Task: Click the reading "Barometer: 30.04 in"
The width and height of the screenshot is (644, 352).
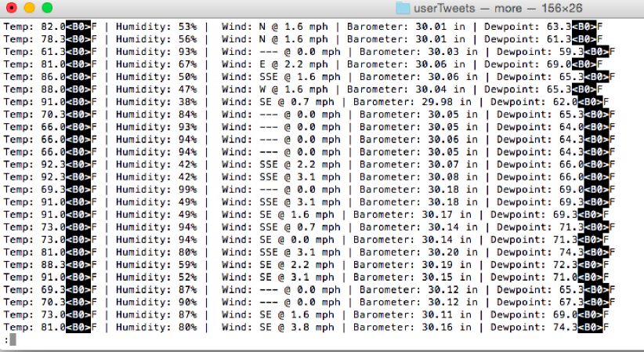Action: pos(406,89)
